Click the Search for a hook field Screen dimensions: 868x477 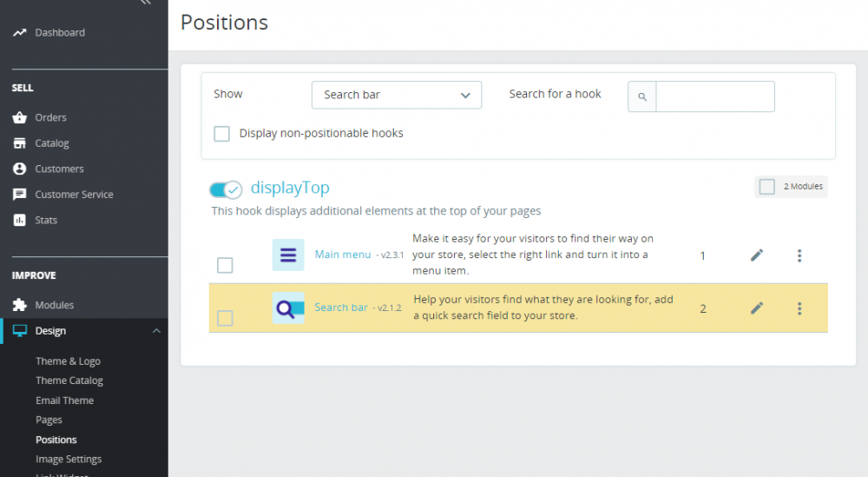714,96
